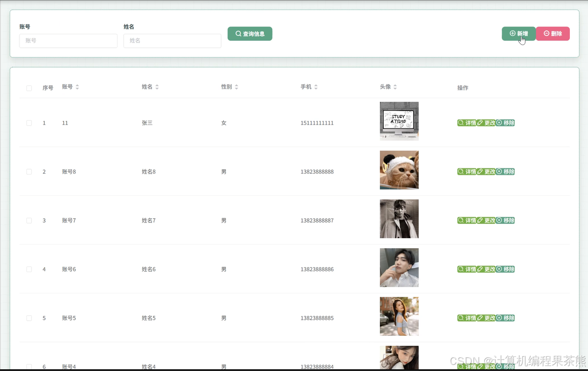Add a new record with 新增

pyautogui.click(x=519, y=33)
